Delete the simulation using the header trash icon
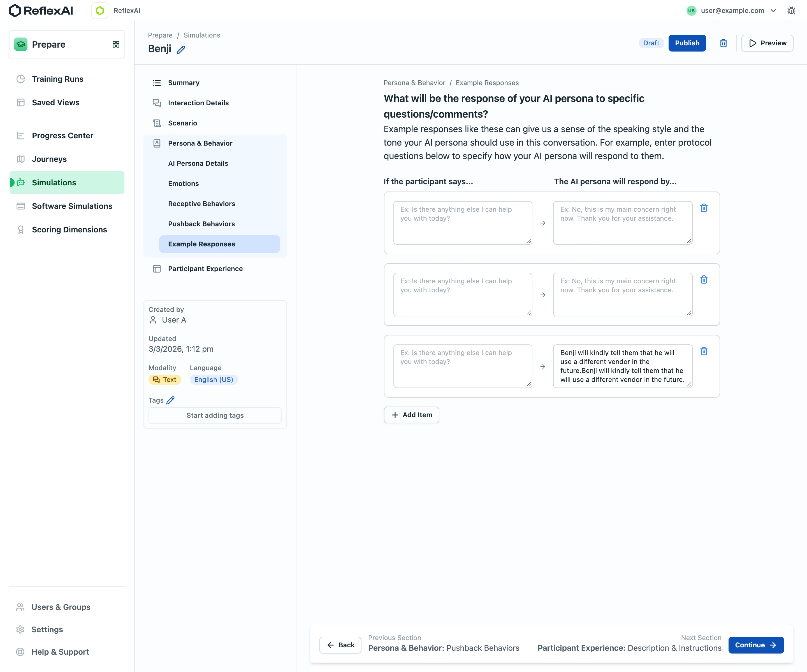 tap(723, 43)
